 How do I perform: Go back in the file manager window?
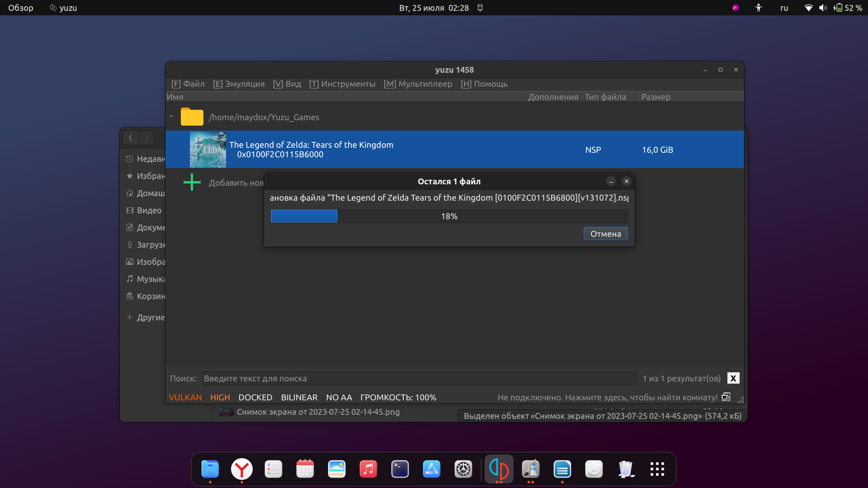[131, 138]
